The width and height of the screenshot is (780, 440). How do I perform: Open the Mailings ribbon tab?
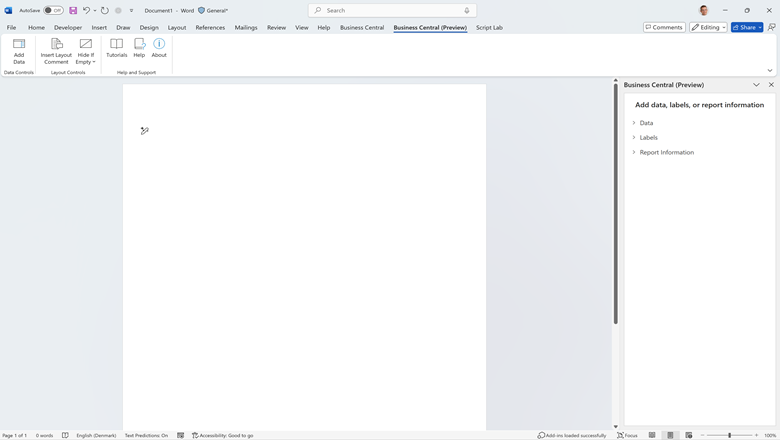[246, 27]
